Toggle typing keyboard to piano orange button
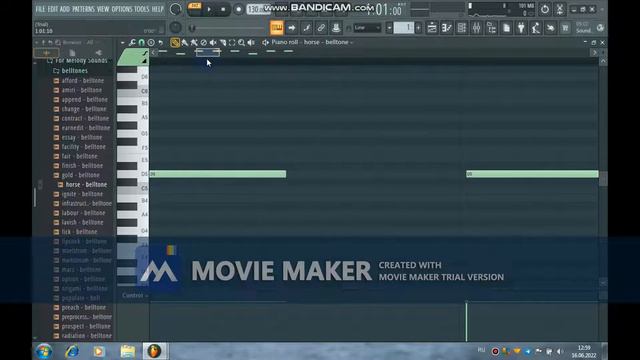The width and height of the screenshot is (640, 360). (x=277, y=28)
